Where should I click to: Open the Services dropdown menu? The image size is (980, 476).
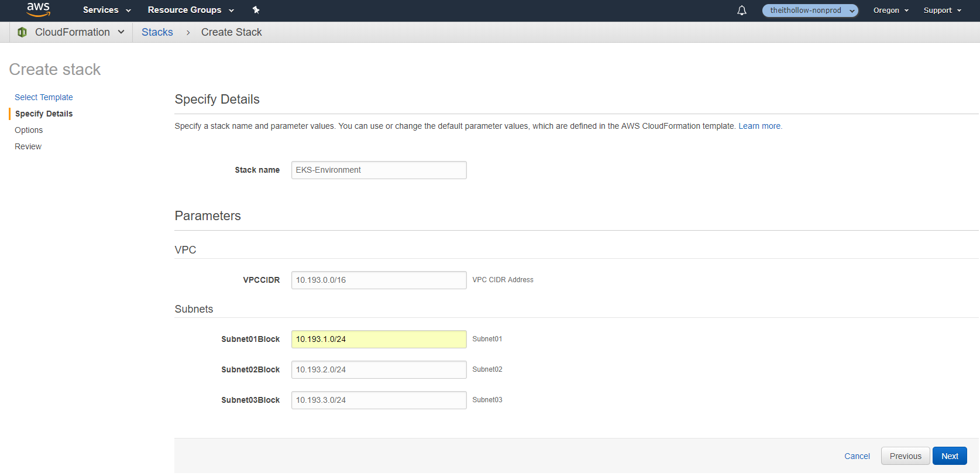(x=106, y=10)
